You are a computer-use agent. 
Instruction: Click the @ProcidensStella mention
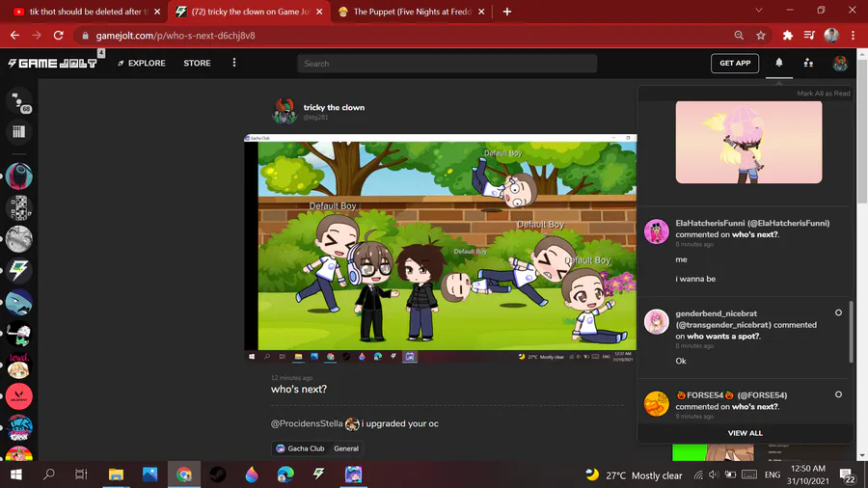[x=307, y=423]
